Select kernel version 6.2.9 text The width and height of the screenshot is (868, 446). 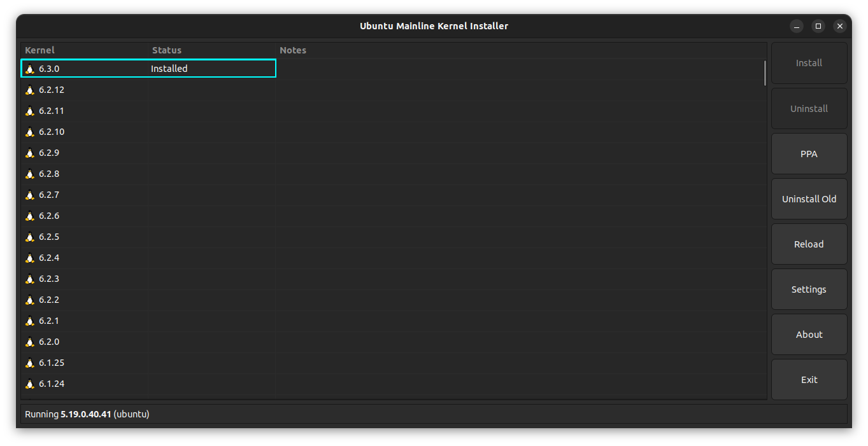coord(49,153)
